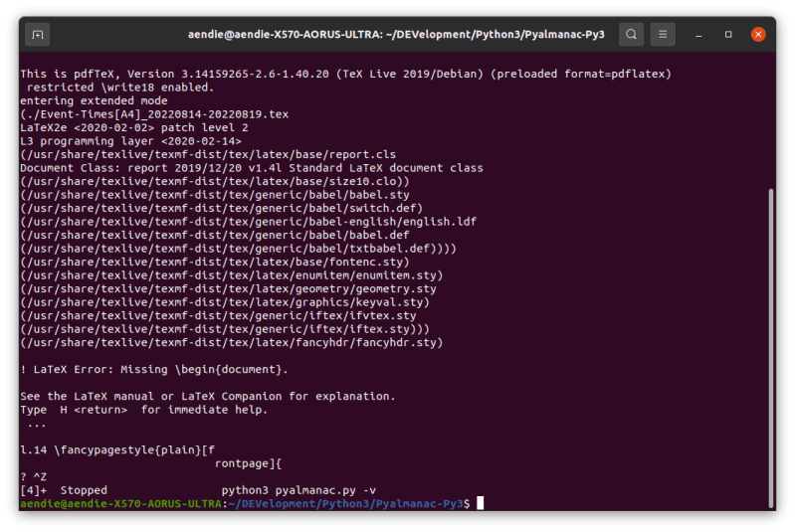Click the 'This is pdfTeX, Version' line
795x532 pixels.
[346, 74]
